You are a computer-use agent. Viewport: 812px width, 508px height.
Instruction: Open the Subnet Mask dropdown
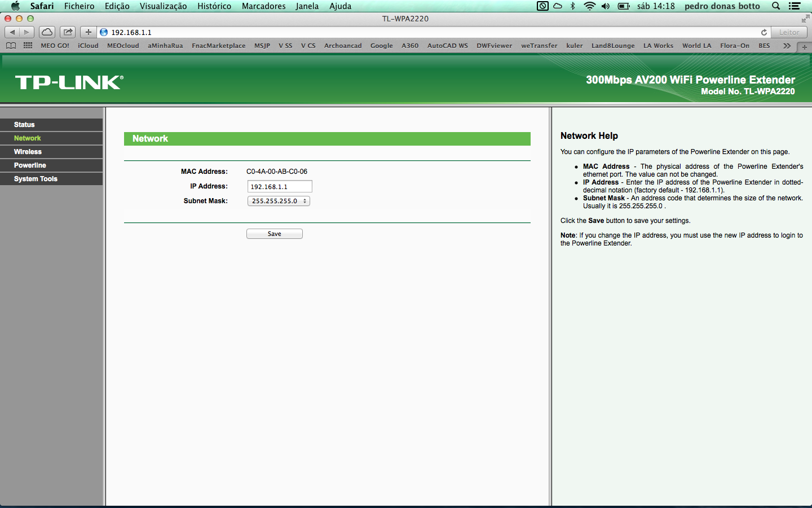(279, 201)
